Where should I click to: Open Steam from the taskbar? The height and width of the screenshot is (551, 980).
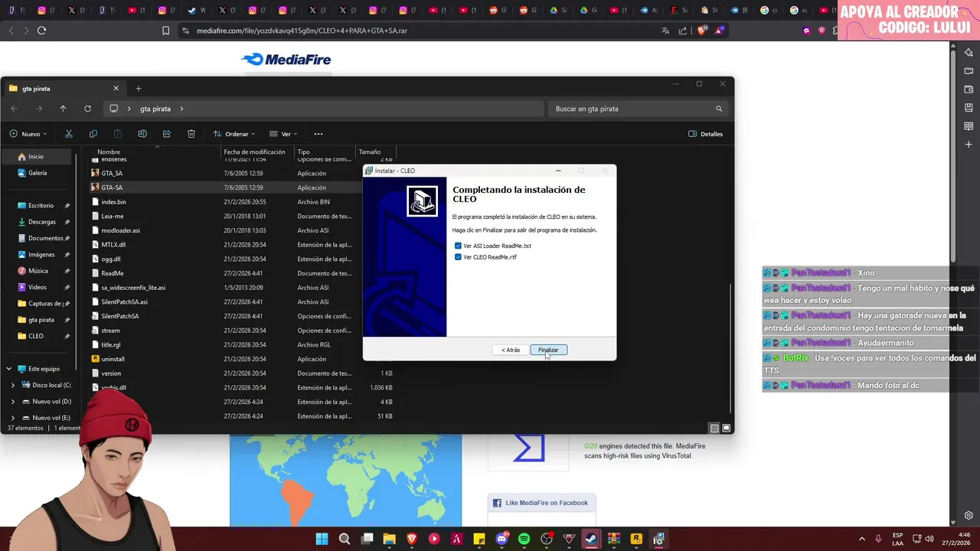[x=592, y=539]
